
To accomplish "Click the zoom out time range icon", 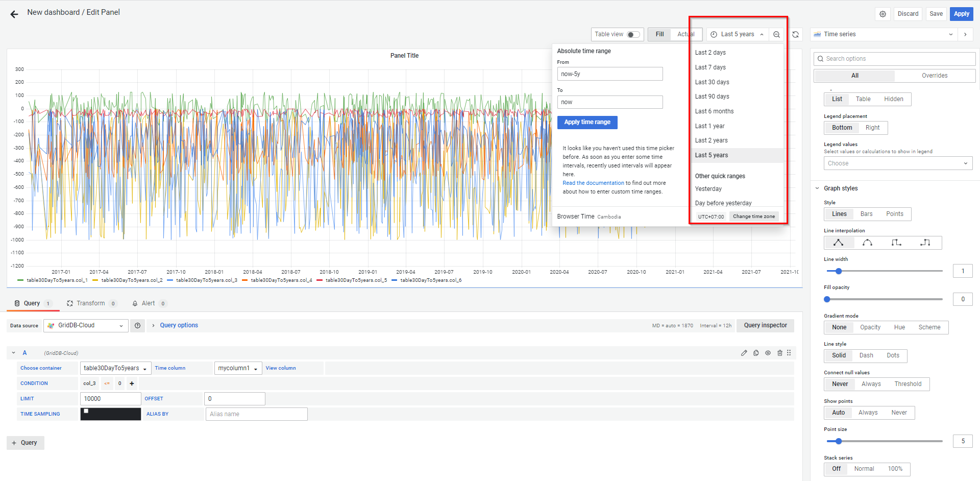I will [x=776, y=35].
